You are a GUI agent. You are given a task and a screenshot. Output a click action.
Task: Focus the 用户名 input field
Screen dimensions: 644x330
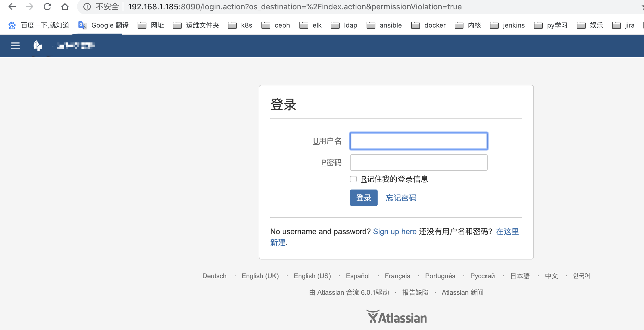click(x=419, y=141)
